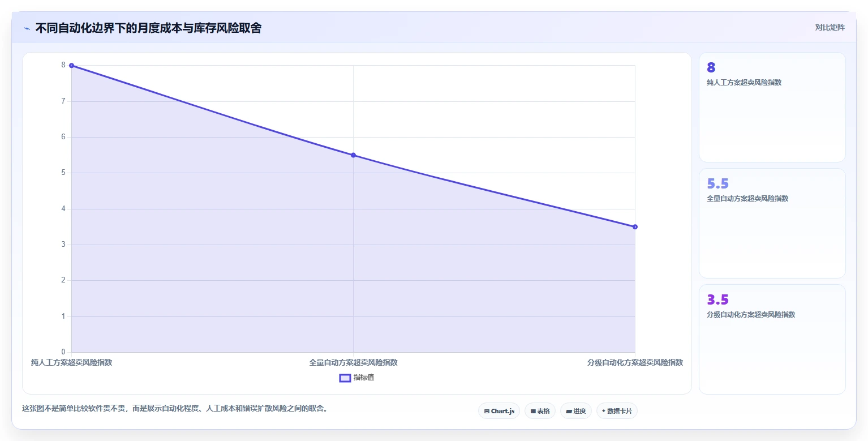Select the Chart.js tag chip
Screen dimensions: 868x441
click(x=499, y=411)
